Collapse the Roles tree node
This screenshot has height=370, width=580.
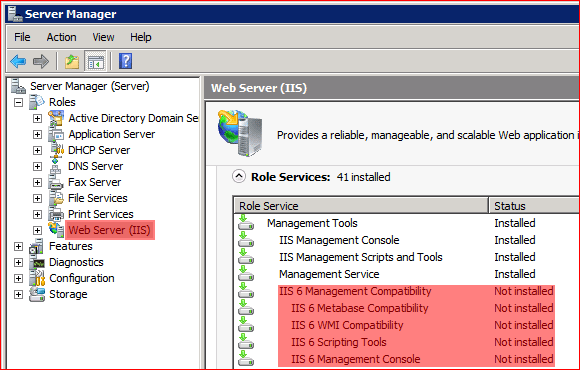pyautogui.click(x=18, y=102)
